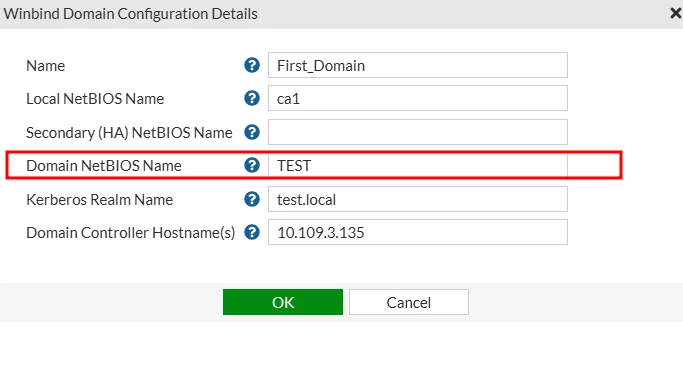The image size is (683, 388).
Task: Click the Local NetBIOS Name field containing ca1
Action: pyautogui.click(x=418, y=98)
